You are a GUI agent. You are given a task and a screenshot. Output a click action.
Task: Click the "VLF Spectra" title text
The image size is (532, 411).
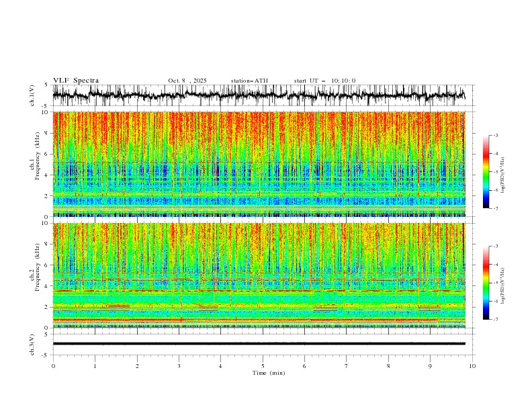click(x=76, y=81)
